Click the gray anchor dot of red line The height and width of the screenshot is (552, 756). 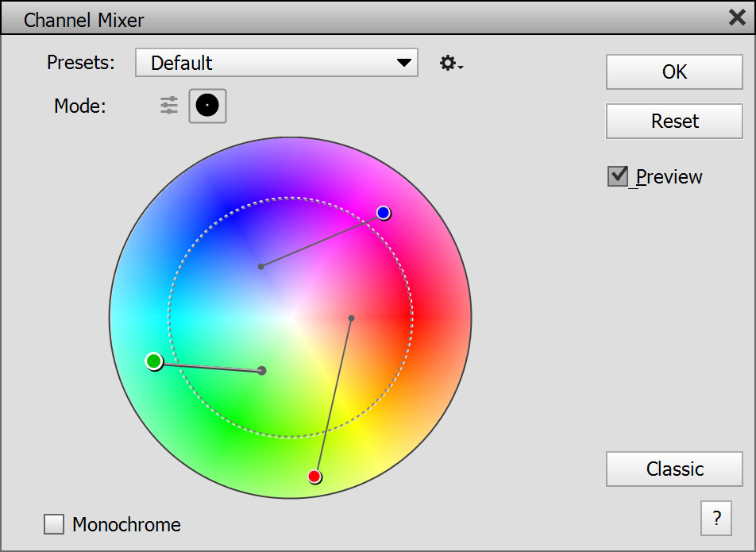pos(351,318)
